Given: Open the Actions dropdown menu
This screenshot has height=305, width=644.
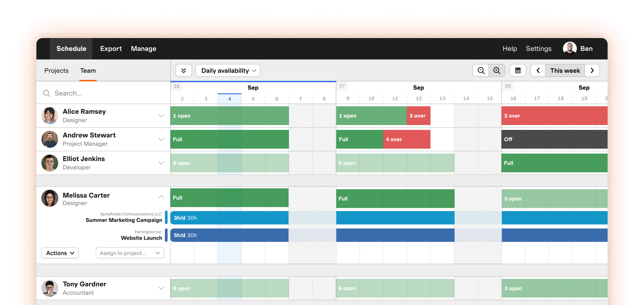Looking at the screenshot, I should [60, 253].
